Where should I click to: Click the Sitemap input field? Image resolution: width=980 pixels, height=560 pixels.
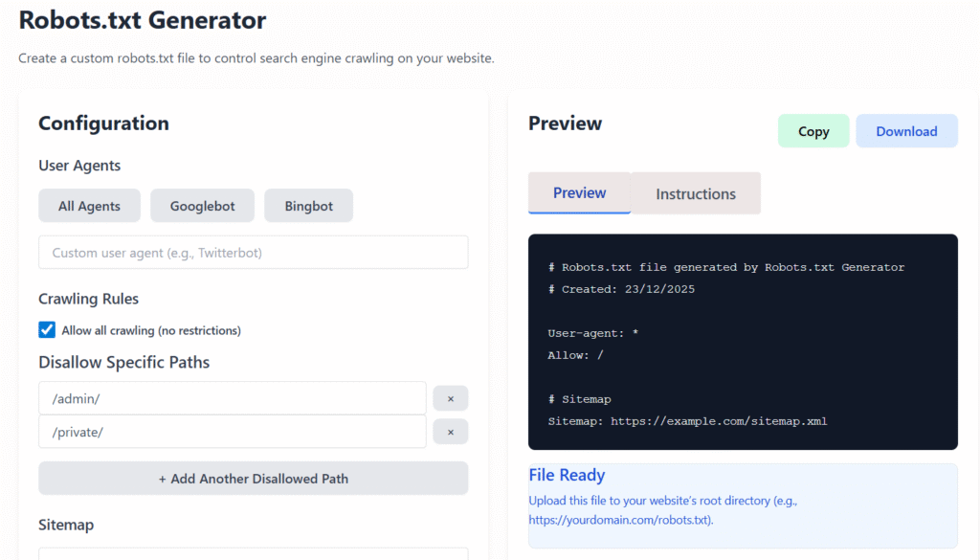(x=253, y=553)
